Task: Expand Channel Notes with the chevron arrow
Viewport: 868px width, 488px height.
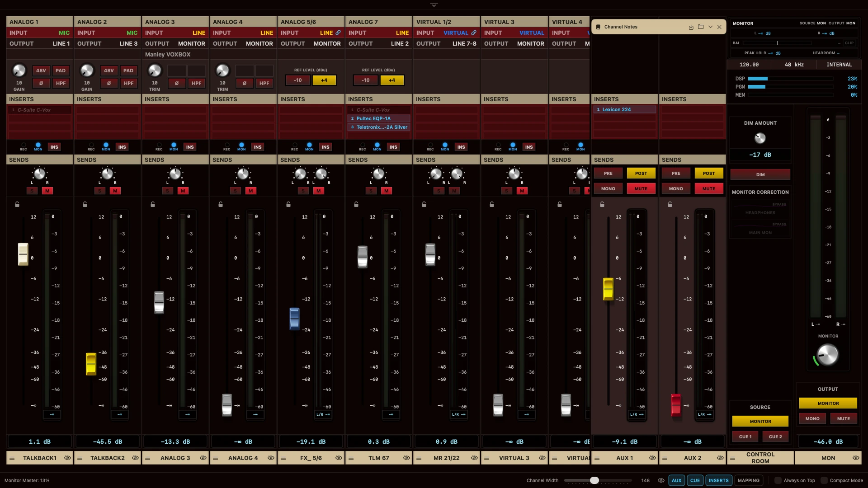Action: coord(710,27)
